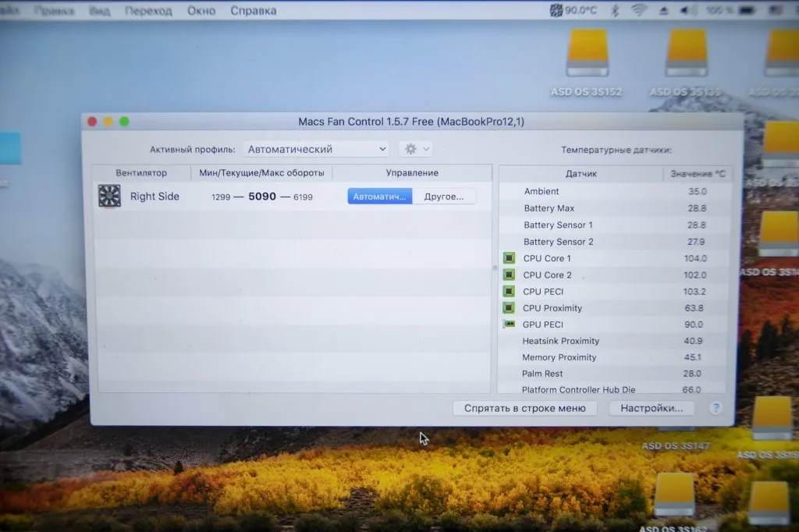The width and height of the screenshot is (799, 532).
Task: Switch fan control to Автоматич... mode
Action: coord(379,197)
